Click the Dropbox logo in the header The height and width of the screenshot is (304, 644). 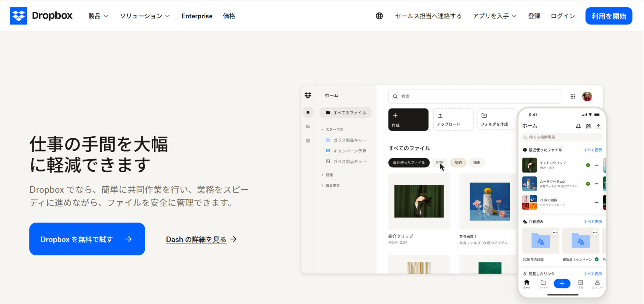click(41, 16)
